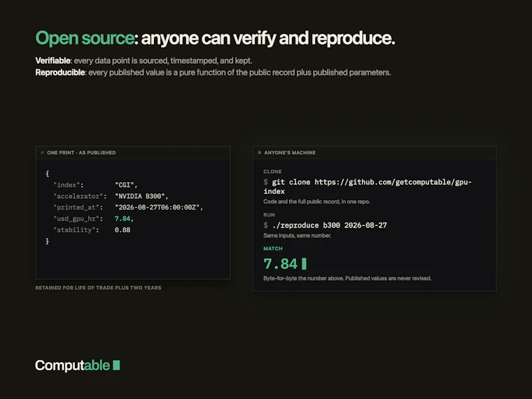Click the dollar prompt before git clone
This screenshot has height=399, width=532.
pos(266,182)
